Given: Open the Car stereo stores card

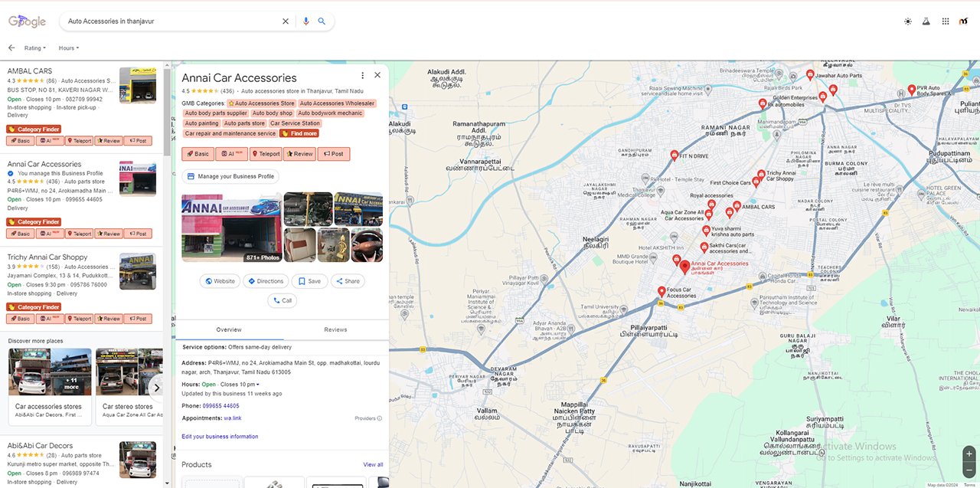Looking at the screenshot, I should point(129,387).
